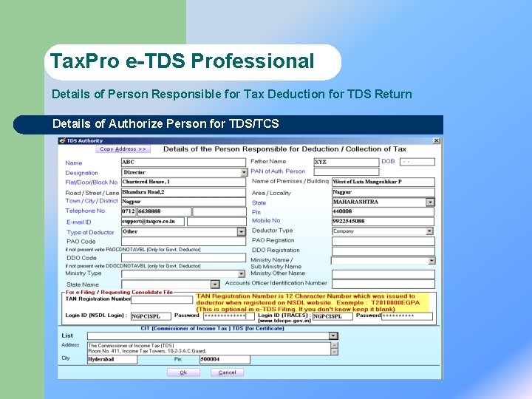
Task: Click the E-mail ID field
Action: pos(153,222)
